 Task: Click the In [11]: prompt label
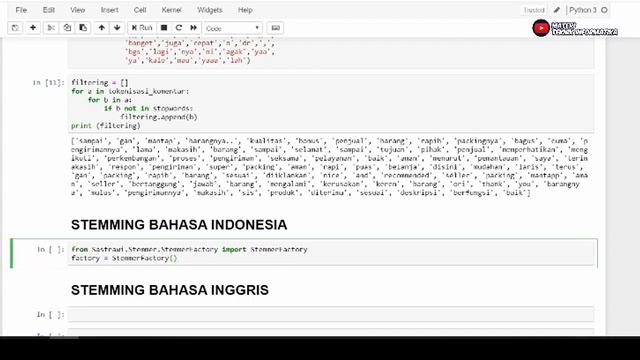coord(49,82)
